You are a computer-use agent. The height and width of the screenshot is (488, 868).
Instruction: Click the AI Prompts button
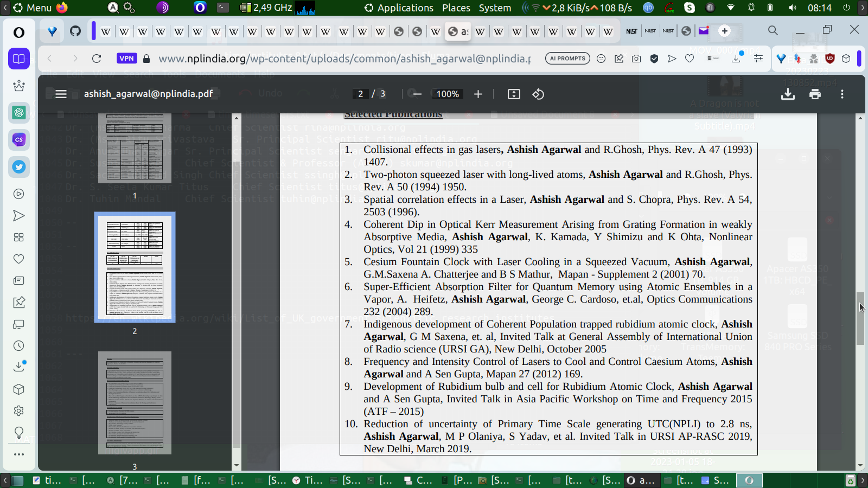(x=567, y=59)
